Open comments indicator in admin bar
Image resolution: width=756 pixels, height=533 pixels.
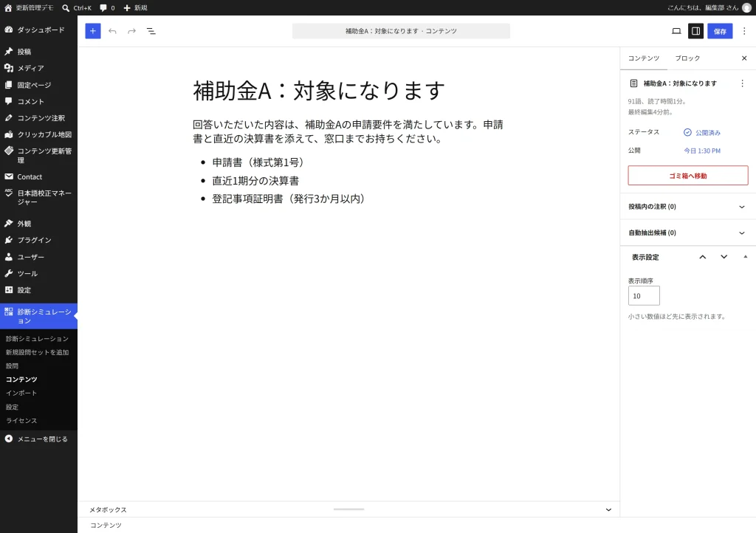[107, 7]
